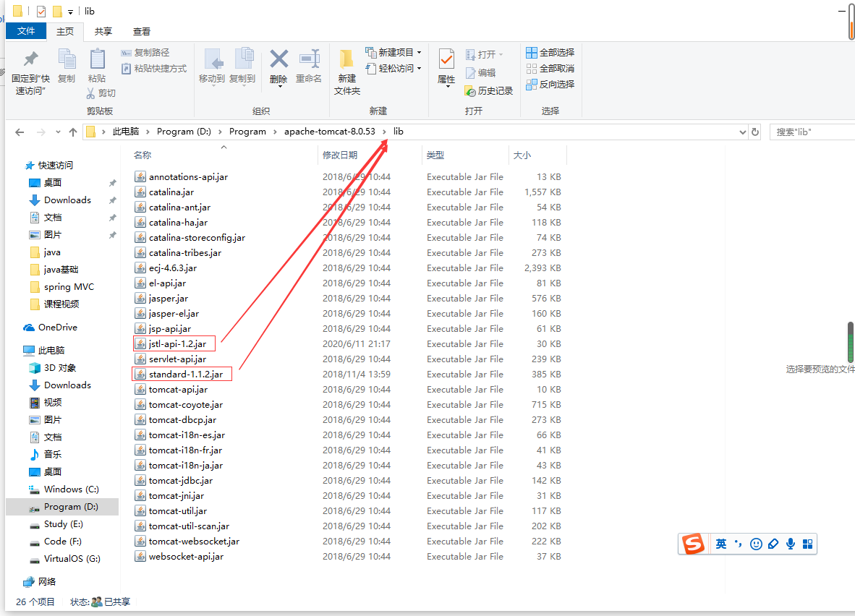This screenshot has width=855, height=616.
Task: Click the New folder icon
Action: 346,59
